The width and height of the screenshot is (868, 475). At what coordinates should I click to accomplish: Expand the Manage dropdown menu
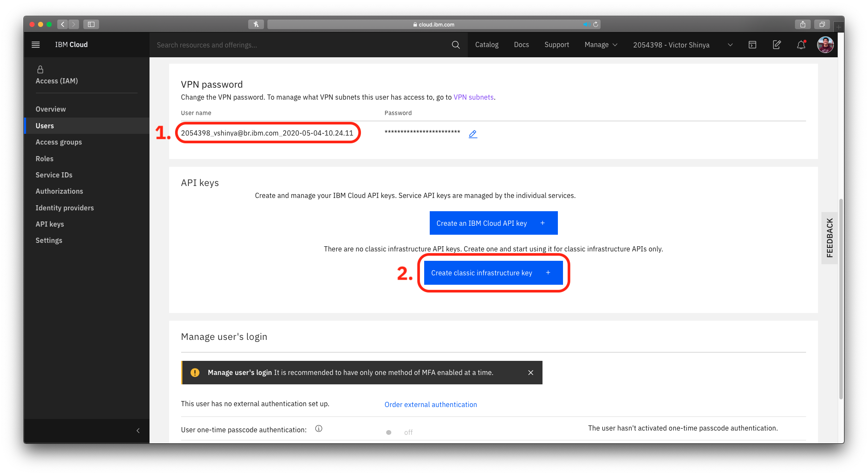601,45
